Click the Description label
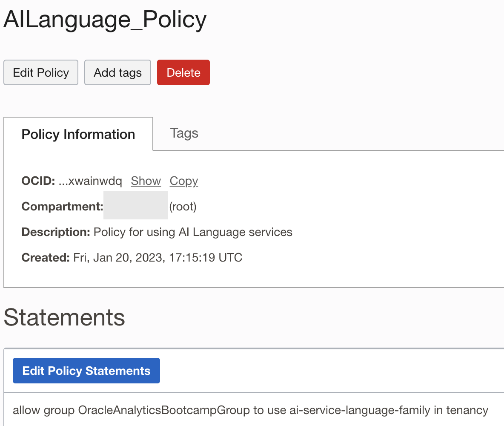Image resolution: width=504 pixels, height=426 pixels. click(x=56, y=232)
